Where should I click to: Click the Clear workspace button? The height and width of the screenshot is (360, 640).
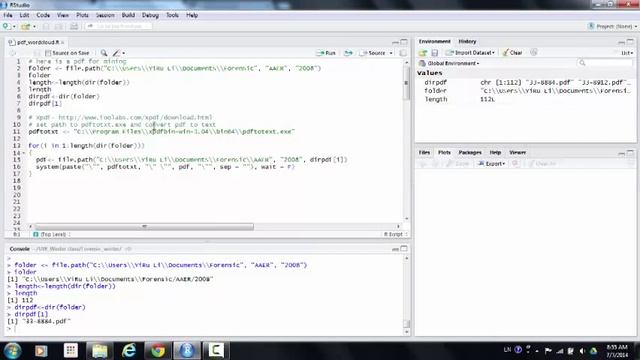(x=512, y=53)
